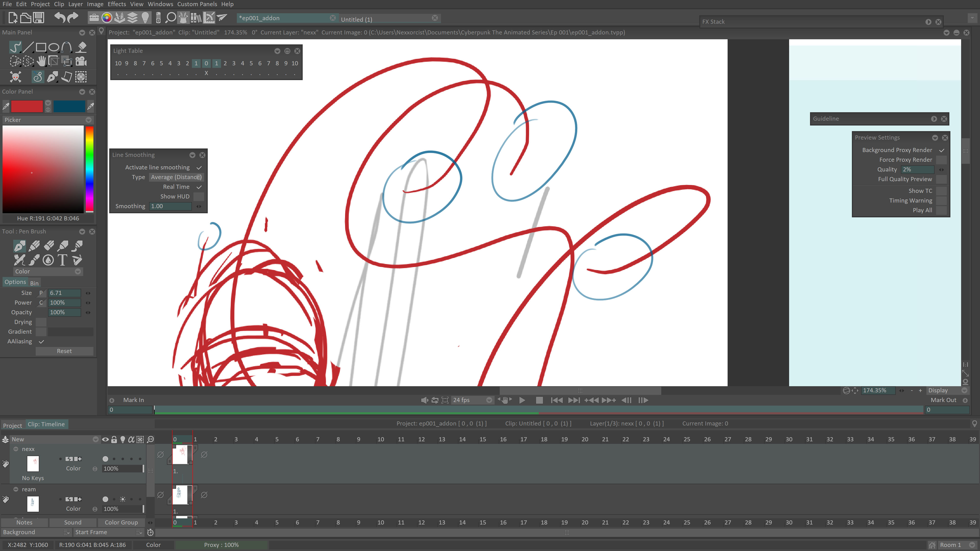Click the Play button in transport controls

(522, 400)
